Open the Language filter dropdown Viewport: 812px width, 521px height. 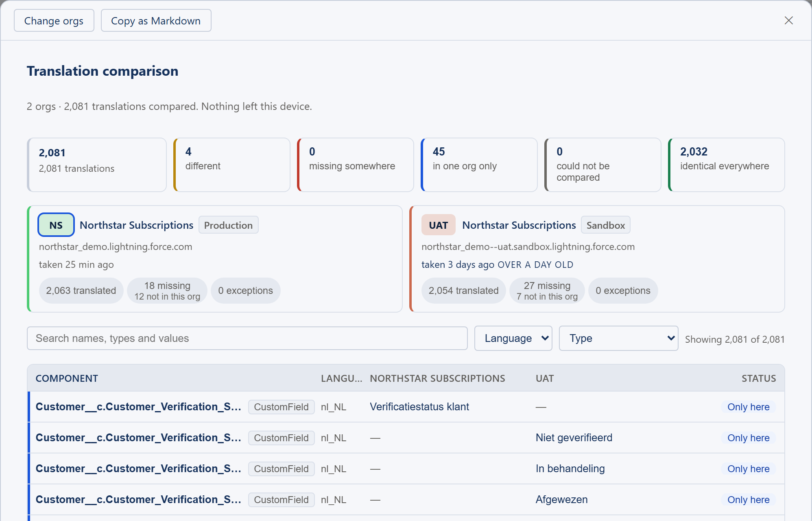513,338
